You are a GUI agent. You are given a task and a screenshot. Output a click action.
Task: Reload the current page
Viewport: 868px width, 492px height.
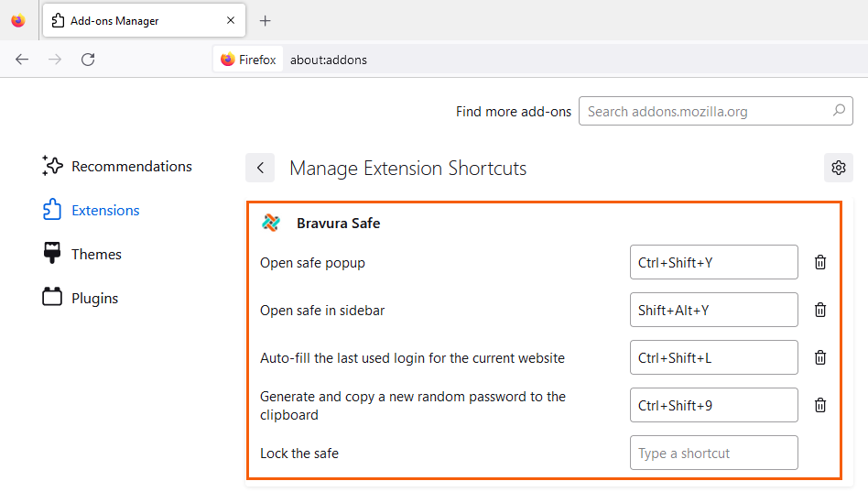(x=88, y=60)
